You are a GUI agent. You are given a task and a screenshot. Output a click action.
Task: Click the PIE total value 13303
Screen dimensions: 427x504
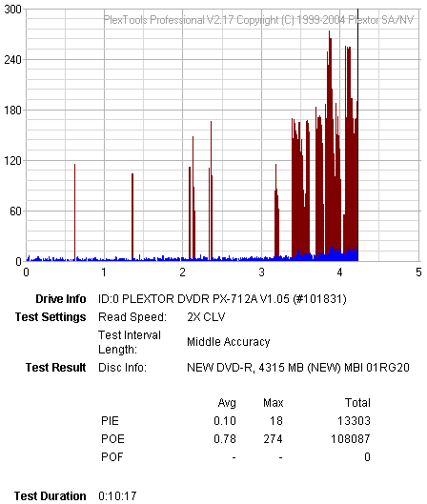coord(354,421)
